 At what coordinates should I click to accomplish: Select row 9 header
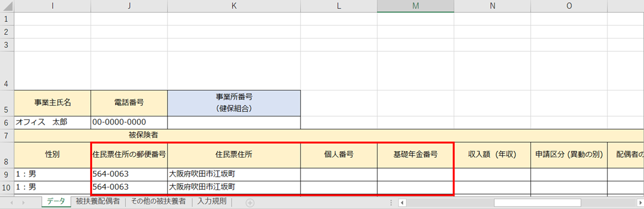pyautogui.click(x=7, y=174)
